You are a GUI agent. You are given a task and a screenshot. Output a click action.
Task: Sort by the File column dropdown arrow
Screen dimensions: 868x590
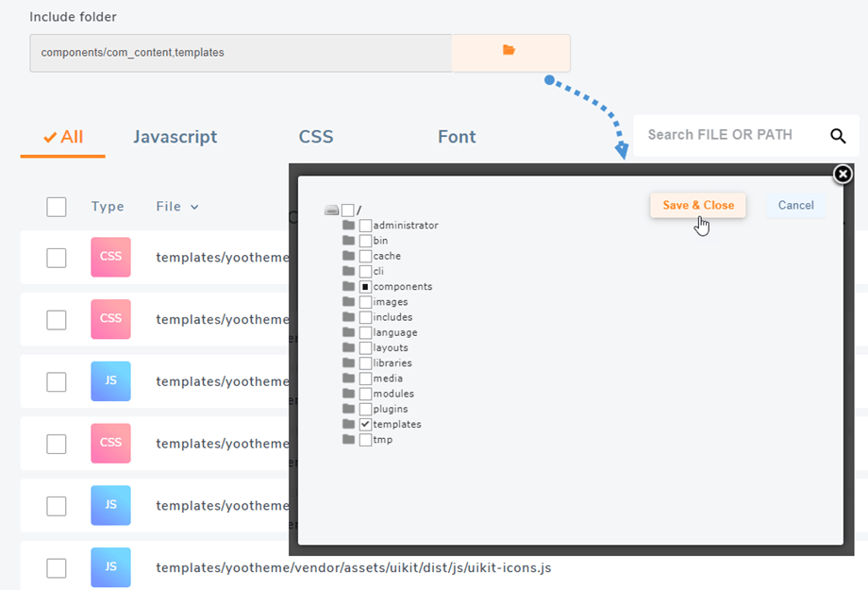tap(194, 207)
